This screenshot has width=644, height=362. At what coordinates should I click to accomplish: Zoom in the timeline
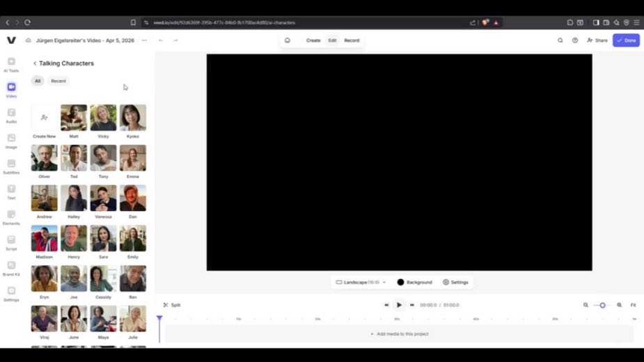619,305
